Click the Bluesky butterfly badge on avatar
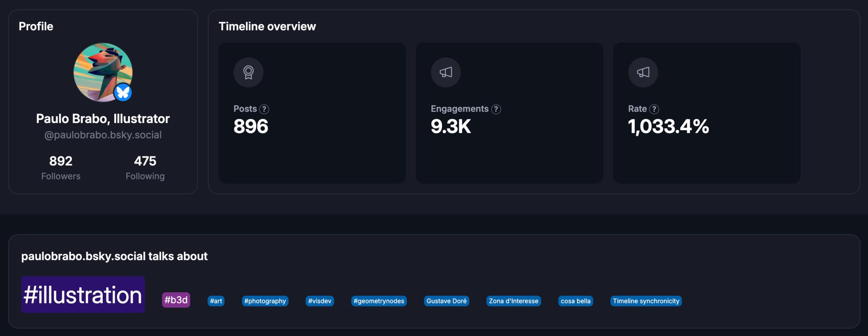 tap(123, 92)
